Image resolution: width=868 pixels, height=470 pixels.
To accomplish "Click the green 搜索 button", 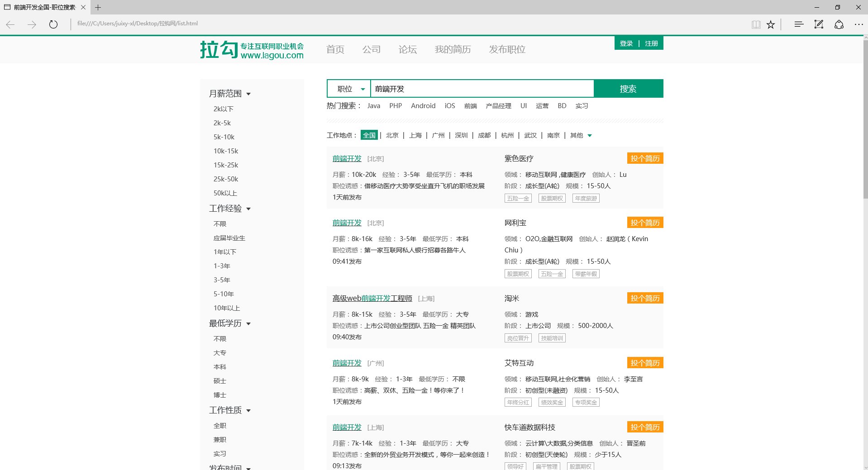I will coord(628,89).
